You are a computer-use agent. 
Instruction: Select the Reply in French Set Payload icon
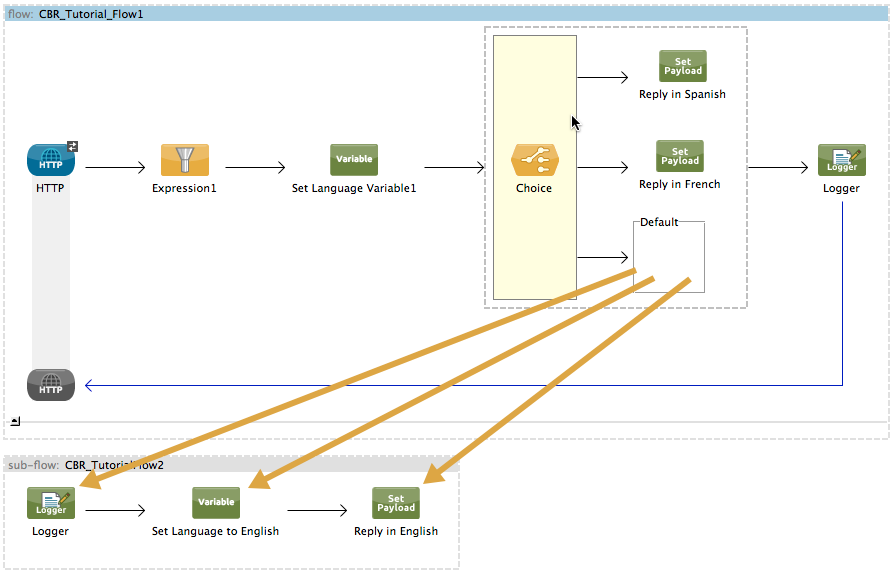679,156
